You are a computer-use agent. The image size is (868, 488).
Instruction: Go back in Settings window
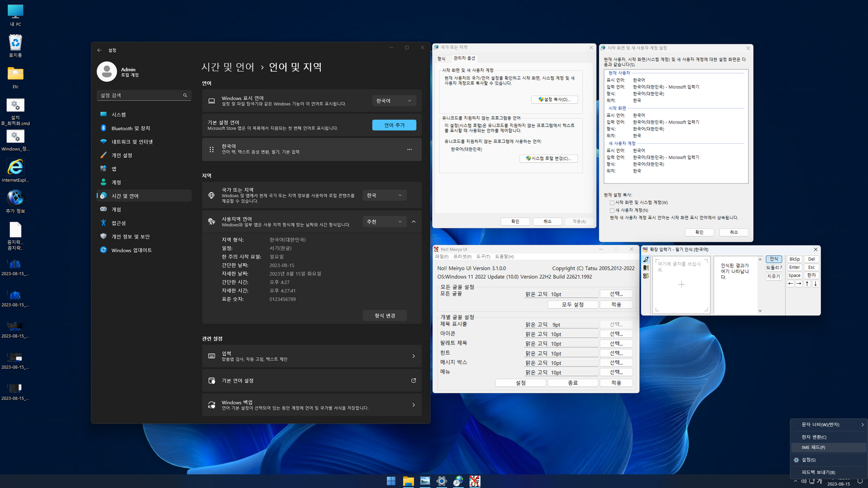(x=99, y=50)
